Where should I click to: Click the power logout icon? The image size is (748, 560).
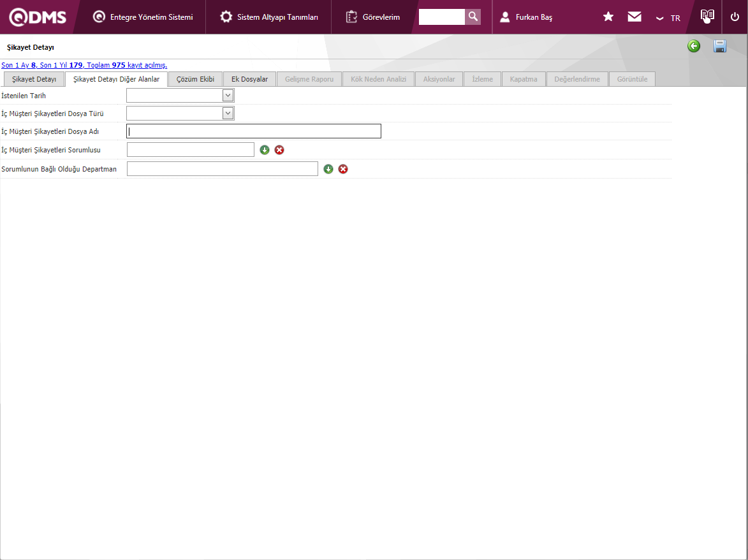(735, 17)
